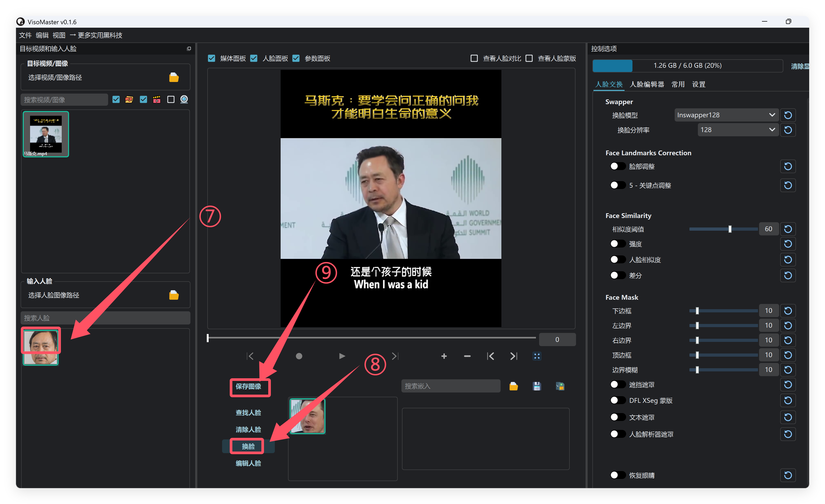Switch to the 人脸编辑器 tab
Viewport: 825px width, 504px height.
tap(647, 84)
